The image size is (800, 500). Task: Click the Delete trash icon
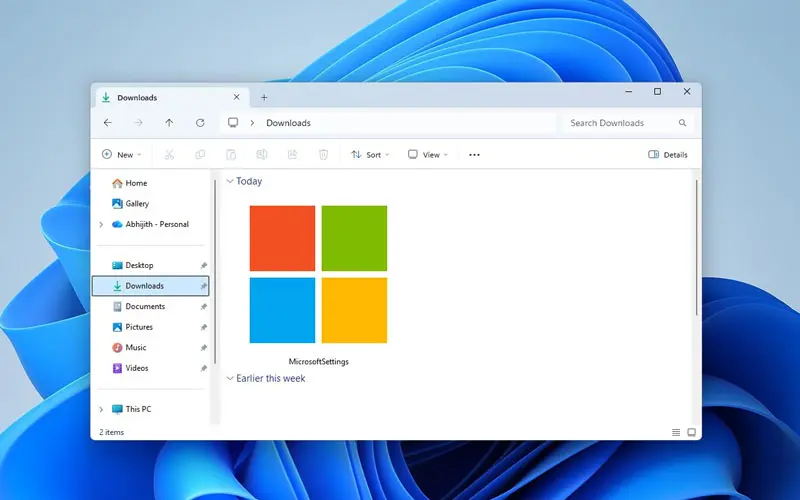(x=323, y=155)
